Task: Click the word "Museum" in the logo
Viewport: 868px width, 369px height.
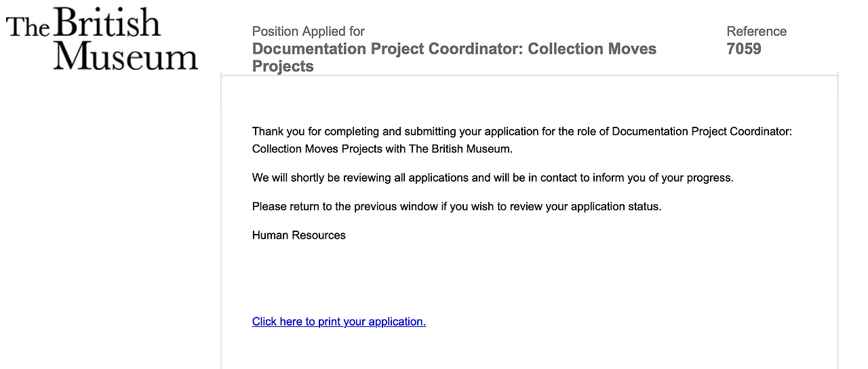Action: coord(126,56)
